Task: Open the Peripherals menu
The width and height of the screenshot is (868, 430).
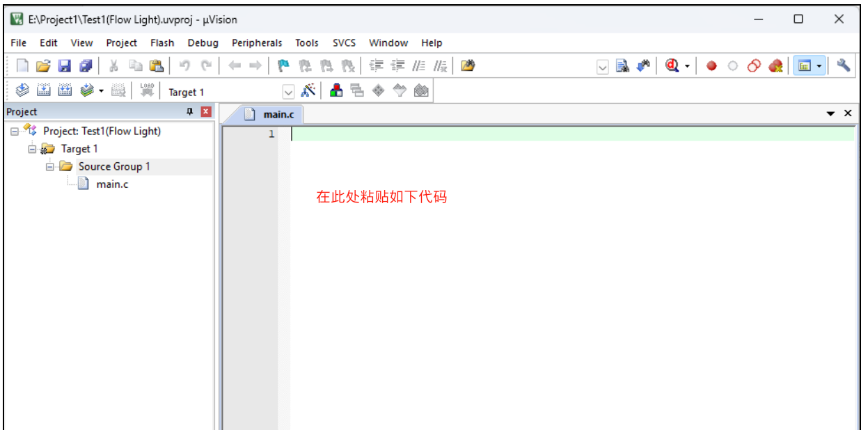Action: (257, 43)
